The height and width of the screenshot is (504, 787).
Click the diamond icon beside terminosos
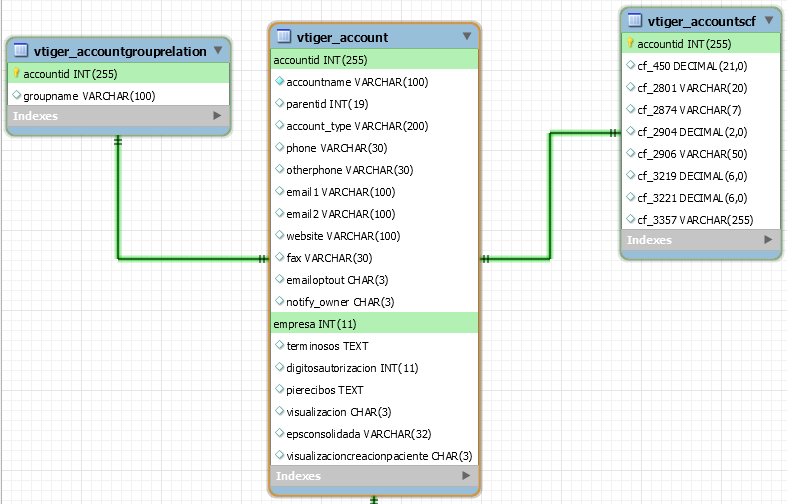(x=280, y=345)
